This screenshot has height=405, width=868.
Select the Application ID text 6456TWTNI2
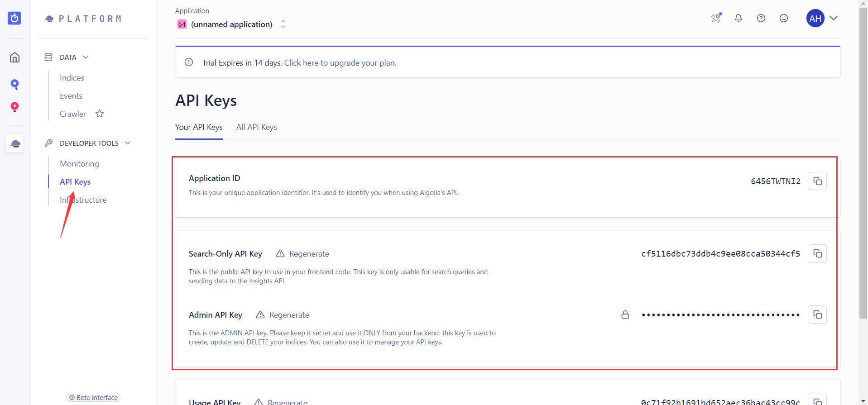tap(776, 181)
